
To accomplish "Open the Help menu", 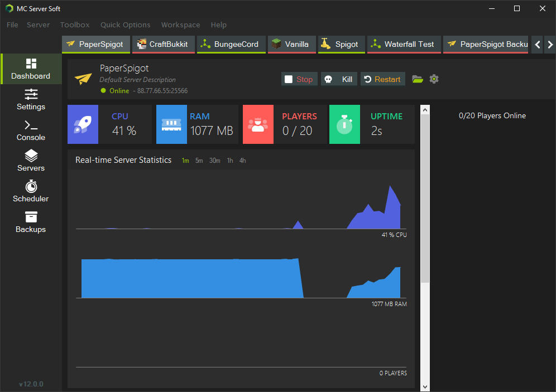I will pos(219,25).
